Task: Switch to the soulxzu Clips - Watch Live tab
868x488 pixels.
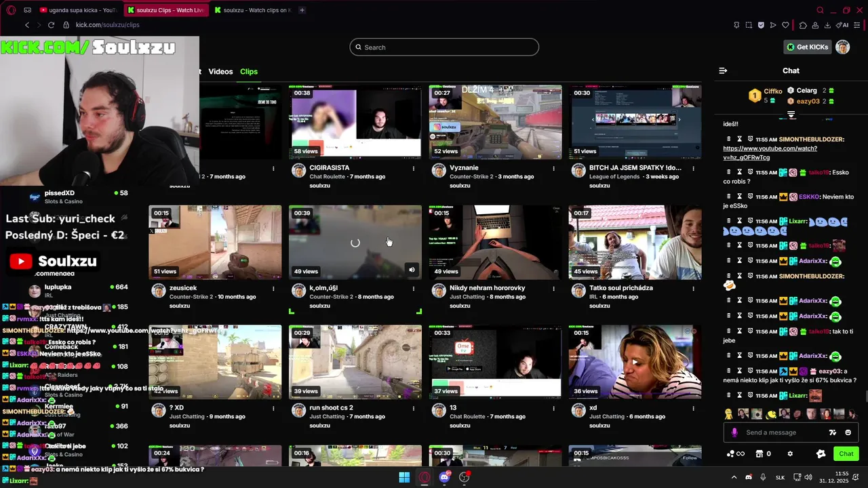Action: (165, 10)
